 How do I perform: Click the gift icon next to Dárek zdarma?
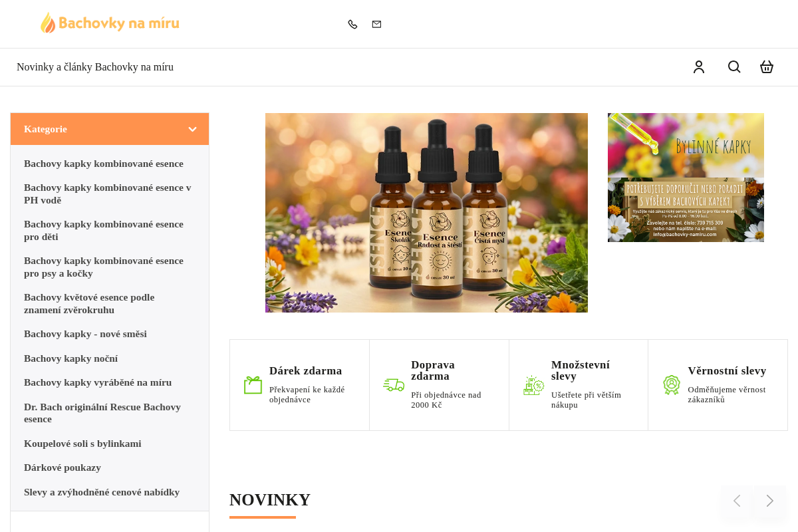pos(253,385)
